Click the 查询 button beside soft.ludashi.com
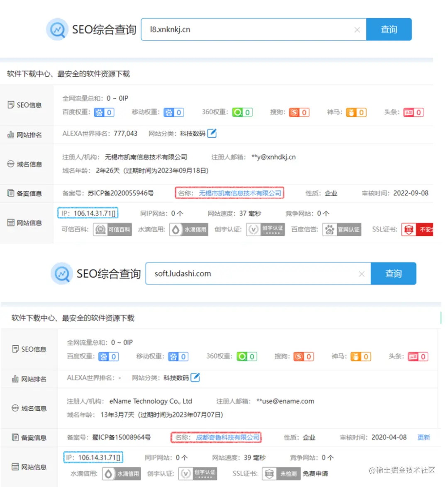 (393, 274)
